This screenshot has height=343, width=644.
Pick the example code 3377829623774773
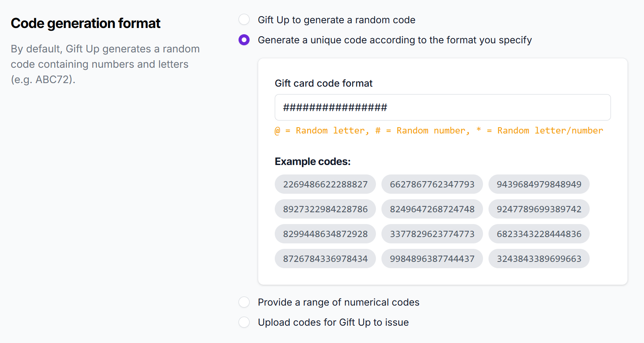pyautogui.click(x=432, y=234)
